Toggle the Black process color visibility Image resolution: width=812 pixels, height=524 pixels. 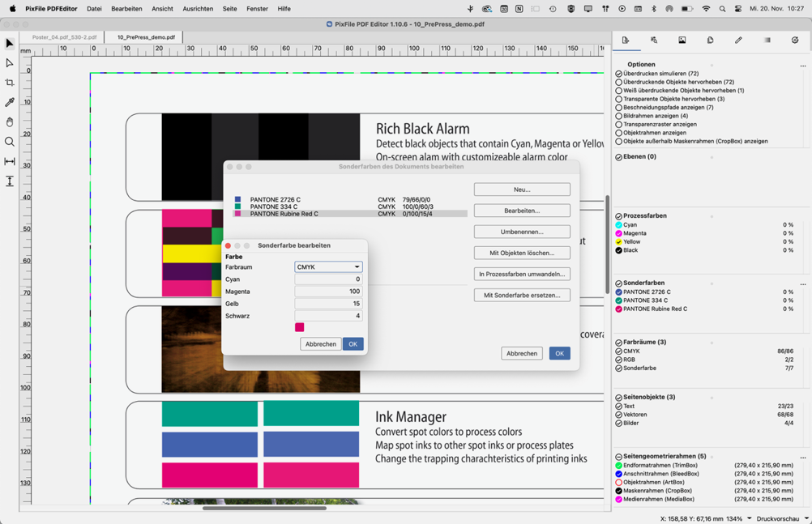pos(619,250)
